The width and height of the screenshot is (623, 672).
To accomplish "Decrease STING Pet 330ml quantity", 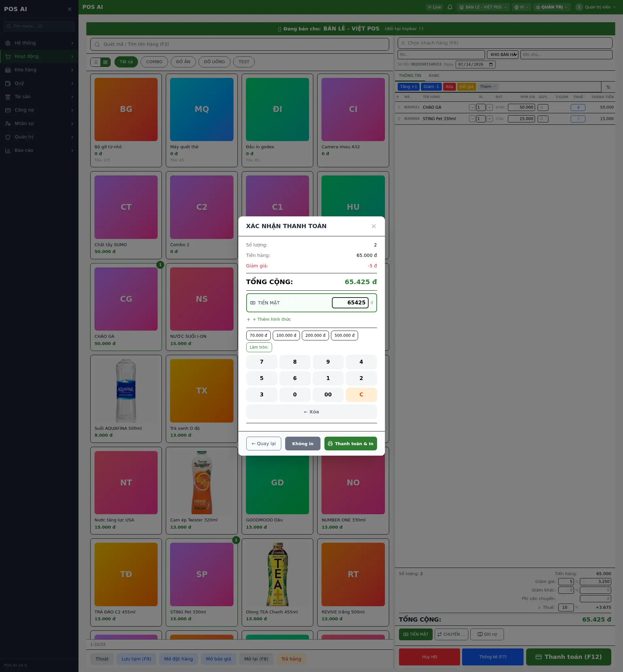I will (x=472, y=119).
